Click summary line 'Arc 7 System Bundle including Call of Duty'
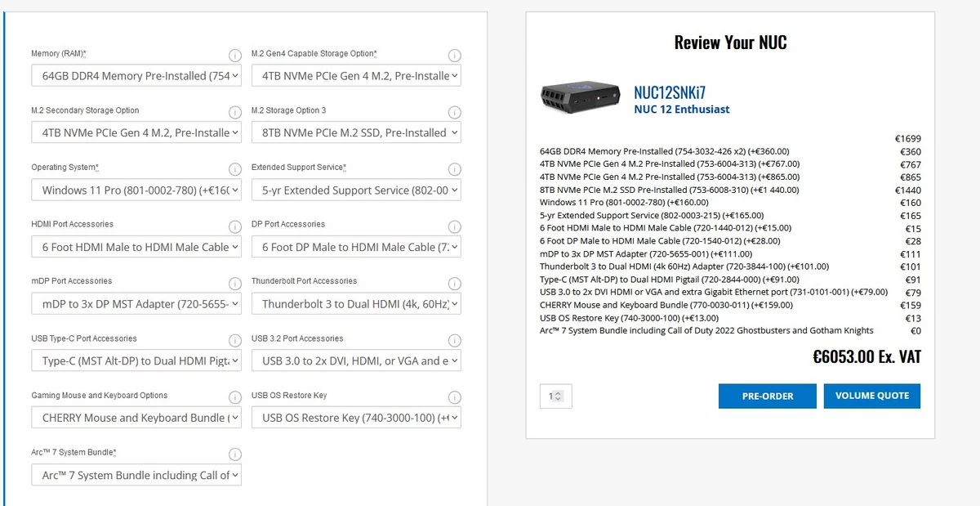Viewport: 980px width, 506px height. 706,330
